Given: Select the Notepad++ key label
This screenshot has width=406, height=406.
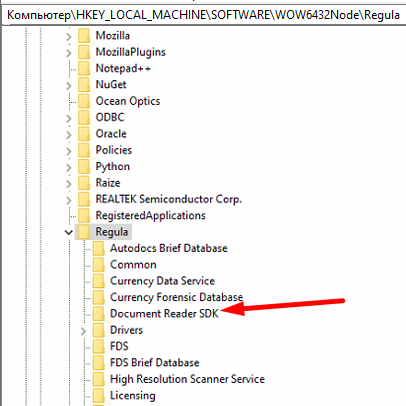Looking at the screenshot, I should tap(123, 68).
